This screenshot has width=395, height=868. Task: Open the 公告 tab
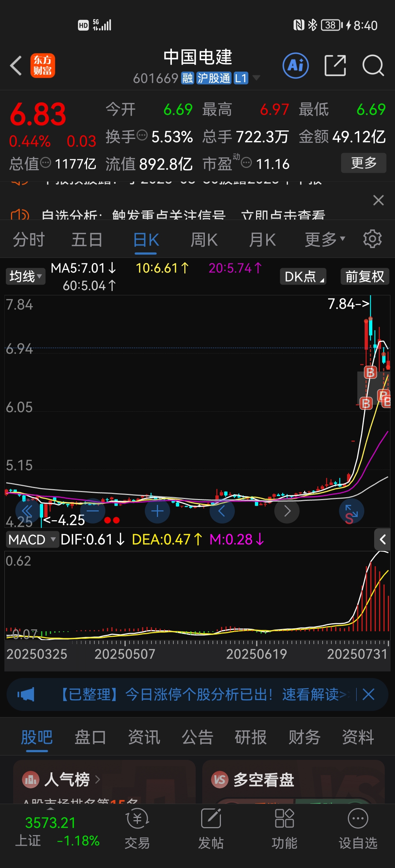pos(197,737)
